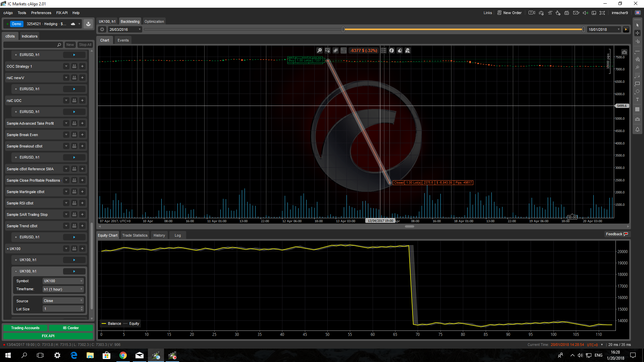The width and height of the screenshot is (644, 362).
Task: Click the cBots search input field
Action: click(33, 45)
